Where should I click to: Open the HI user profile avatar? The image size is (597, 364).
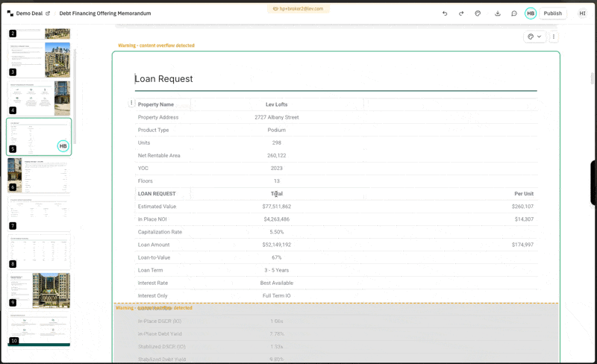[x=582, y=13]
